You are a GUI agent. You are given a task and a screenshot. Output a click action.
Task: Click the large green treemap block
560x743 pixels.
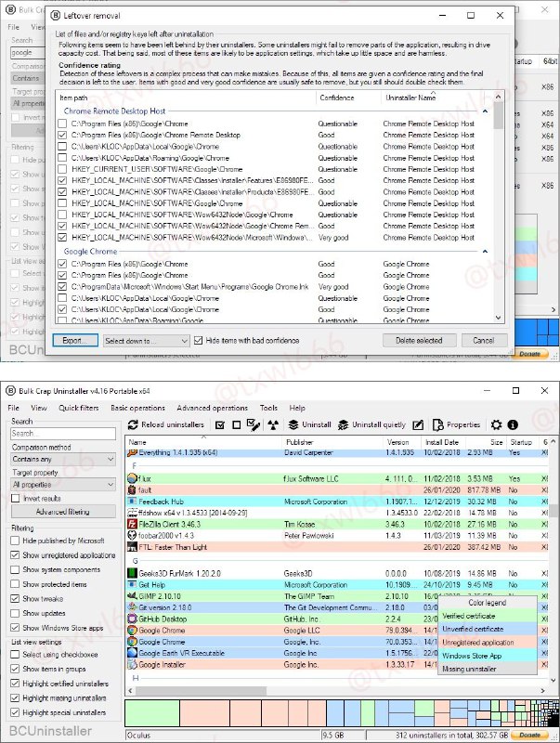152,713
